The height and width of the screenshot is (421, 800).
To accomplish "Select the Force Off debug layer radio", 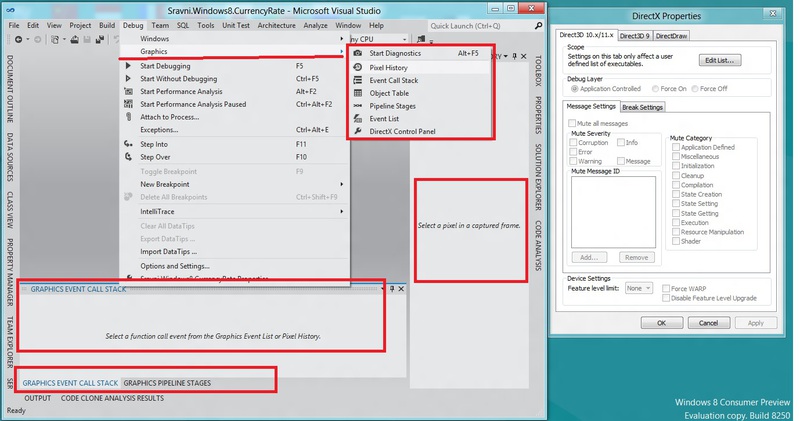I will click(694, 89).
